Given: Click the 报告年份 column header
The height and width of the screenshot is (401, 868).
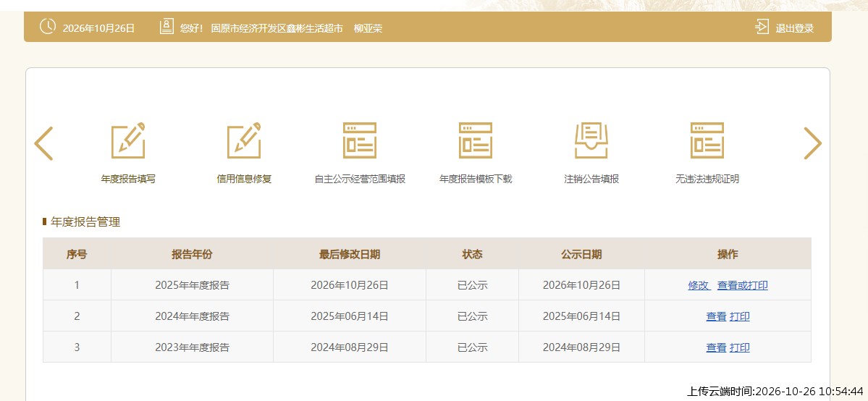Looking at the screenshot, I should [192, 254].
